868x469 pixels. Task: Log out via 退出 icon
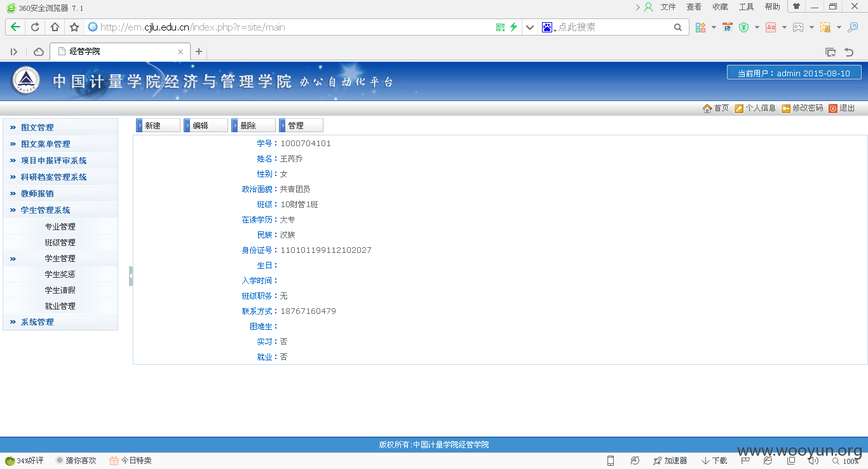[x=841, y=108]
